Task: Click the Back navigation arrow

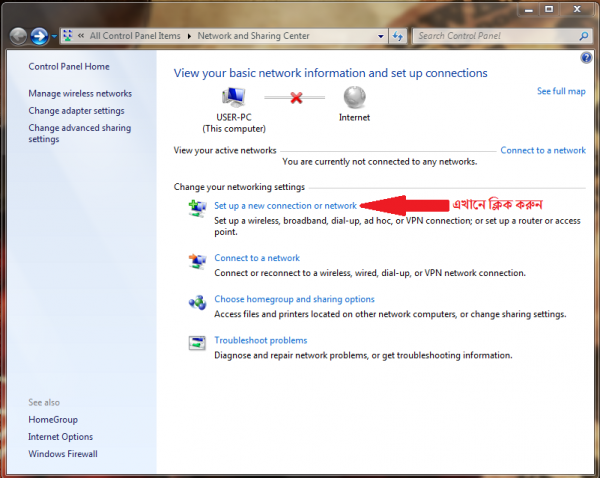Action: [x=18, y=37]
